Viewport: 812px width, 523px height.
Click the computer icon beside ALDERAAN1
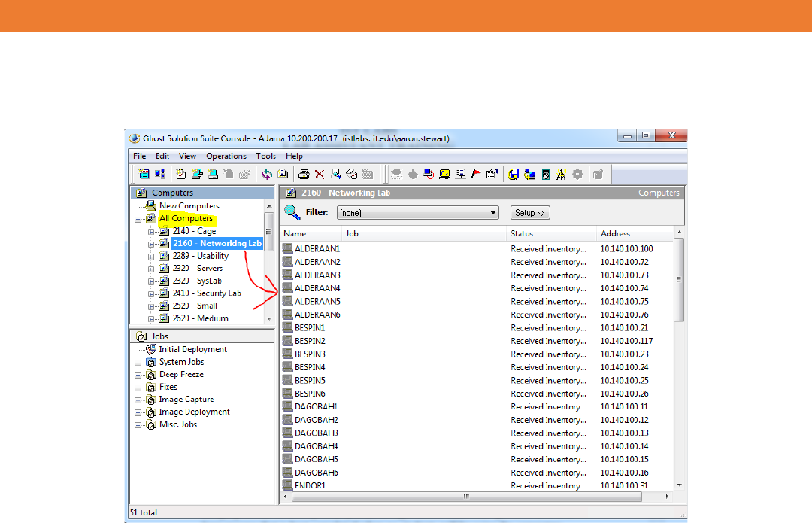tap(287, 249)
